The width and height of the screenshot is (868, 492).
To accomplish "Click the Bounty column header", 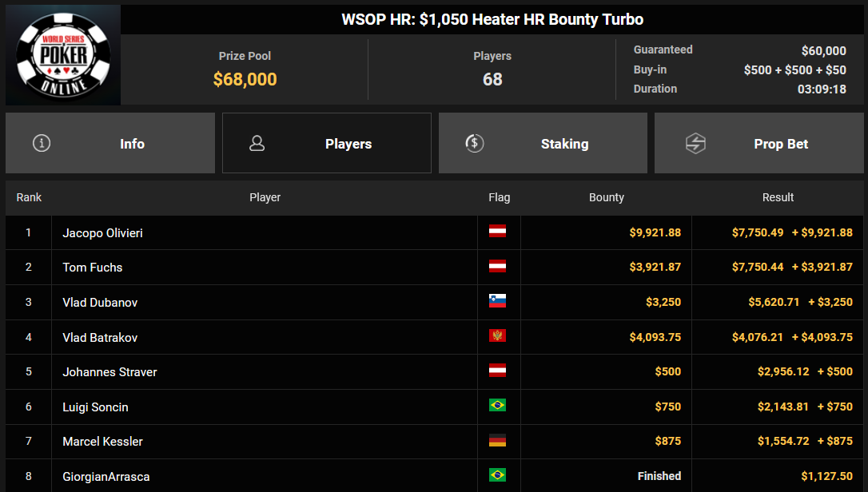I will (x=606, y=197).
